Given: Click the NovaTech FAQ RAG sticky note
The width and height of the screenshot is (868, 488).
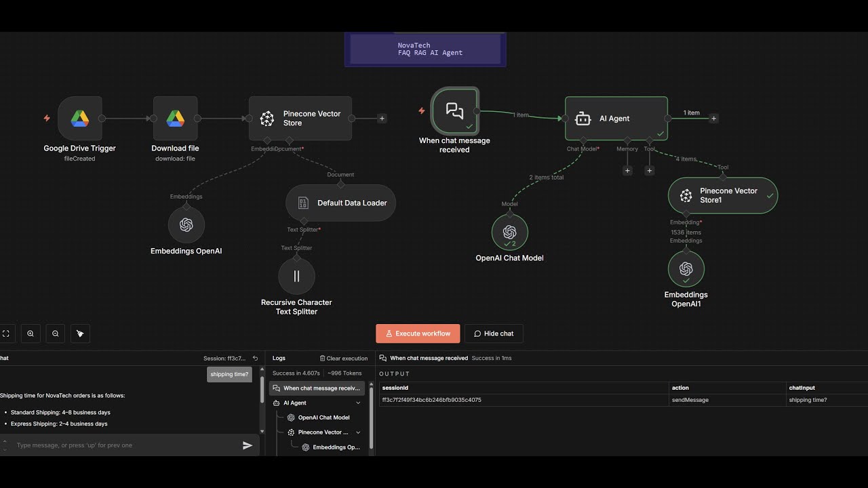Looking at the screenshot, I should tap(425, 49).
